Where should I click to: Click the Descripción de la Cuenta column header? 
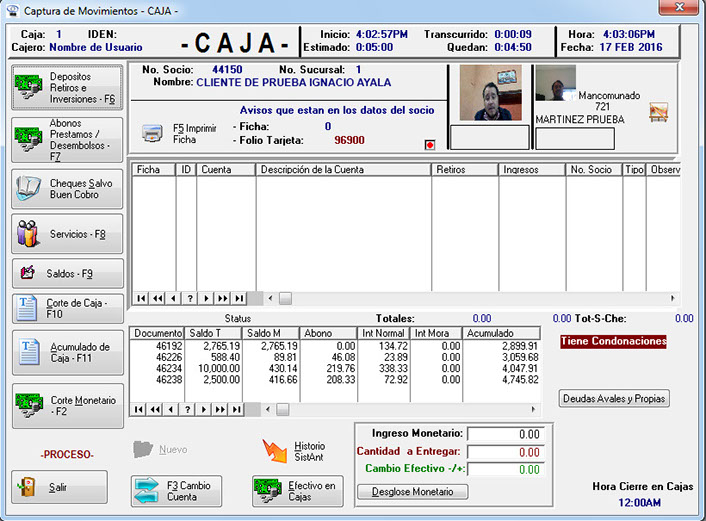[x=343, y=170]
